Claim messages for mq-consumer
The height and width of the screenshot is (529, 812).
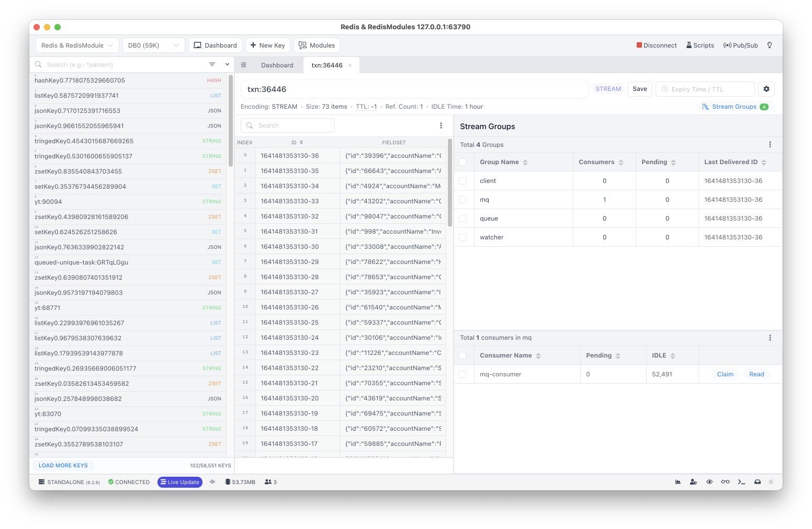(x=725, y=374)
